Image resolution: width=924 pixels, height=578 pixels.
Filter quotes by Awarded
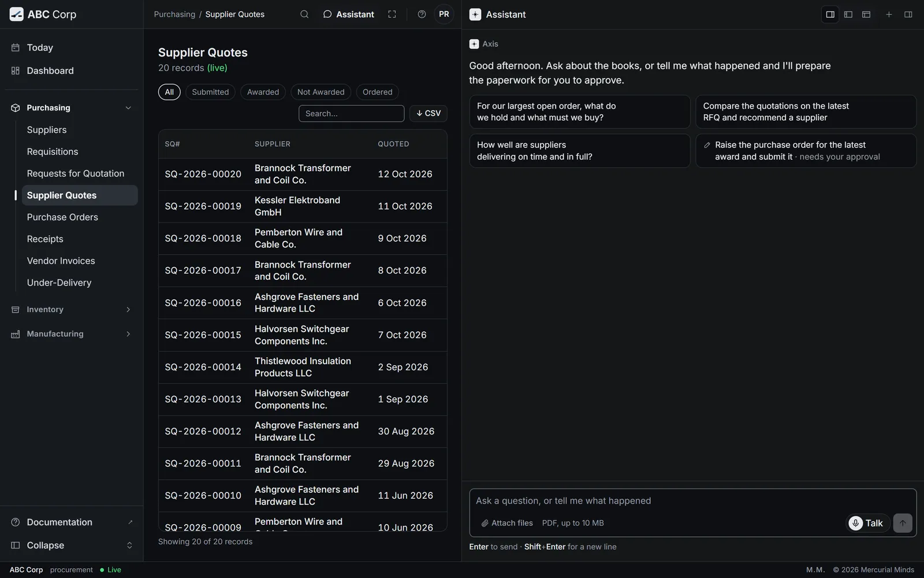click(x=263, y=92)
